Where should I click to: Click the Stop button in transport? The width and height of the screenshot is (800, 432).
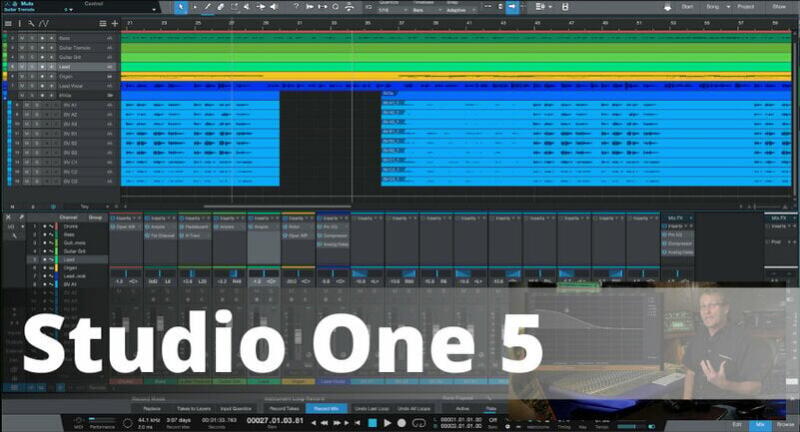(x=373, y=423)
